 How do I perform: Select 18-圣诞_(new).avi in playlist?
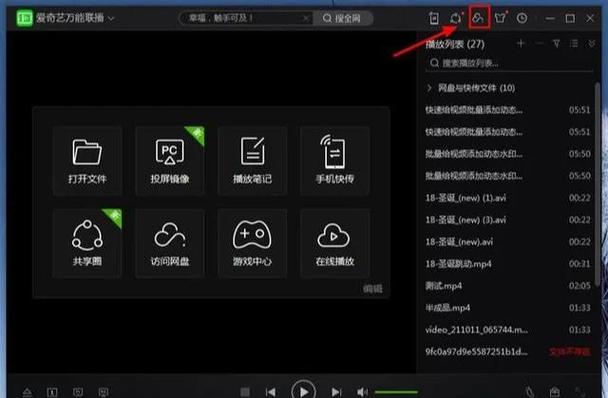coord(508,242)
